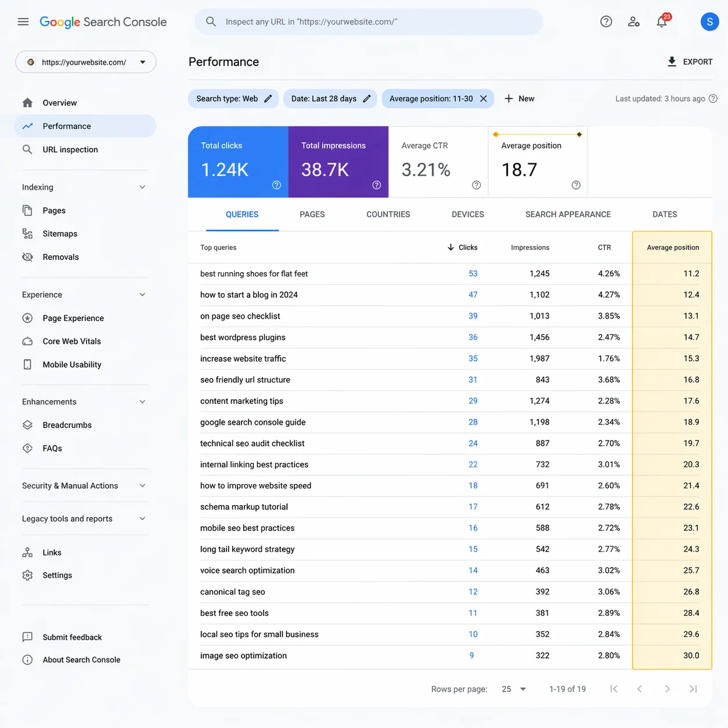Toggle the Total clicks metric card

click(x=238, y=162)
